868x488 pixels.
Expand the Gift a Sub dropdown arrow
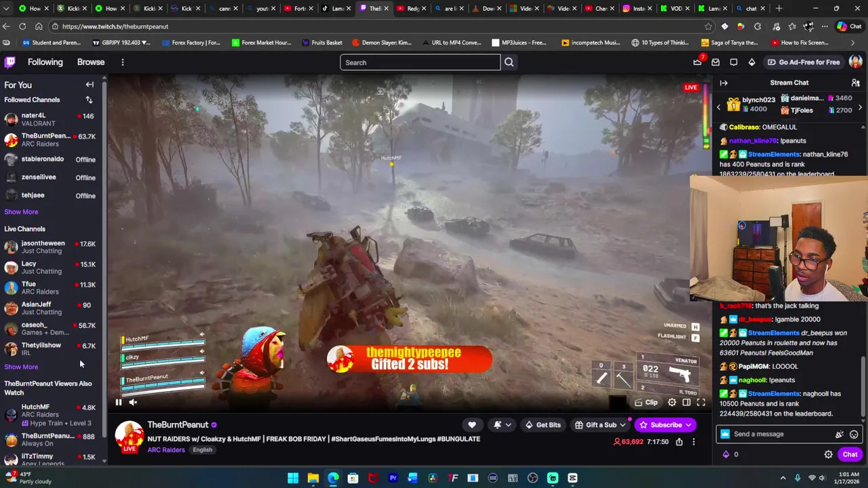pyautogui.click(x=623, y=425)
